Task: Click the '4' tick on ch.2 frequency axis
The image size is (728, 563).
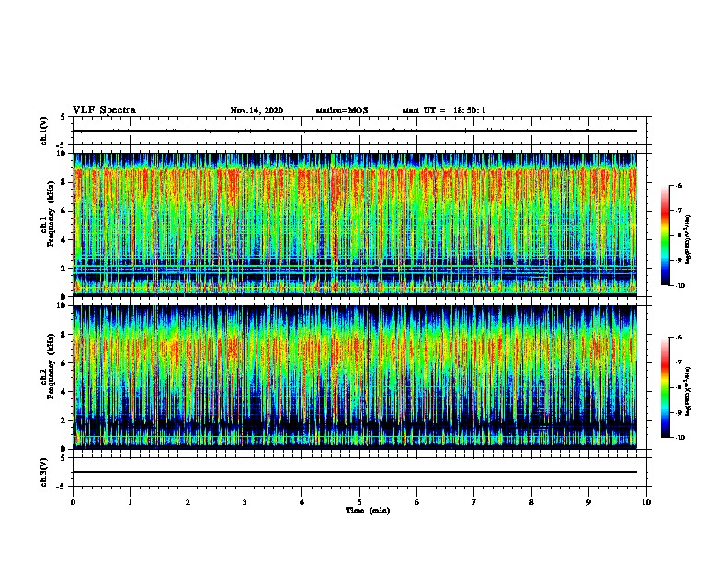Action: coord(63,392)
